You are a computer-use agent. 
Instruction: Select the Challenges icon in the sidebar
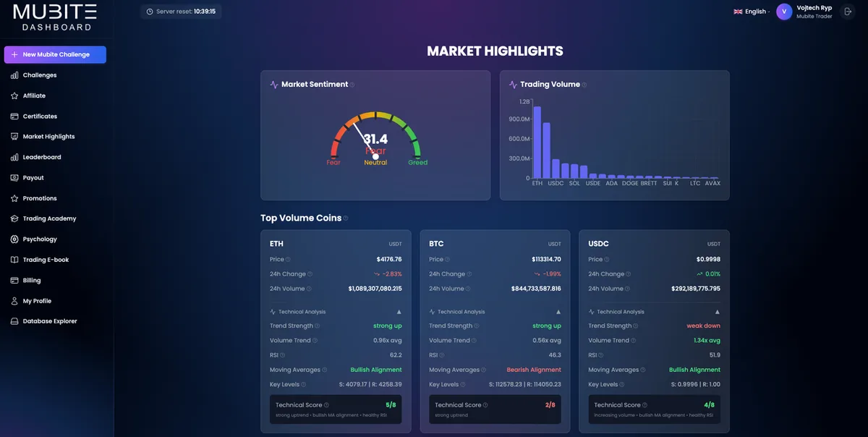[x=13, y=75]
